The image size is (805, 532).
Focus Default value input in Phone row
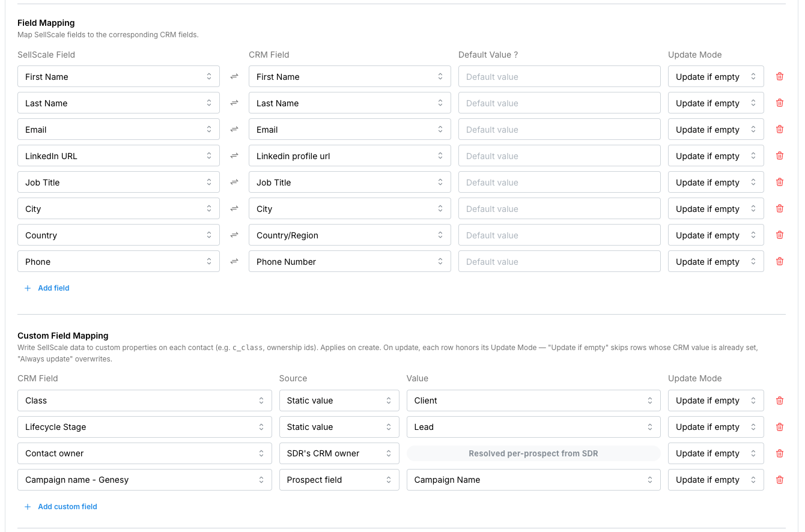[559, 261]
